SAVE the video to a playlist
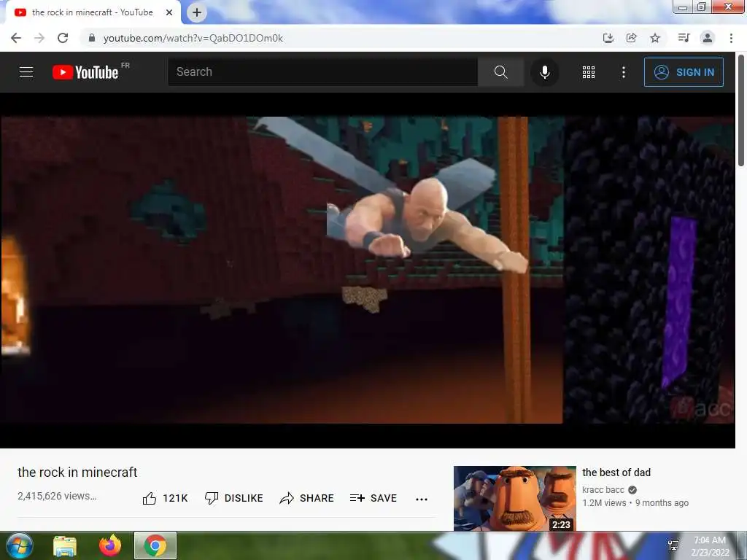This screenshot has height=560, width=747. tap(373, 498)
